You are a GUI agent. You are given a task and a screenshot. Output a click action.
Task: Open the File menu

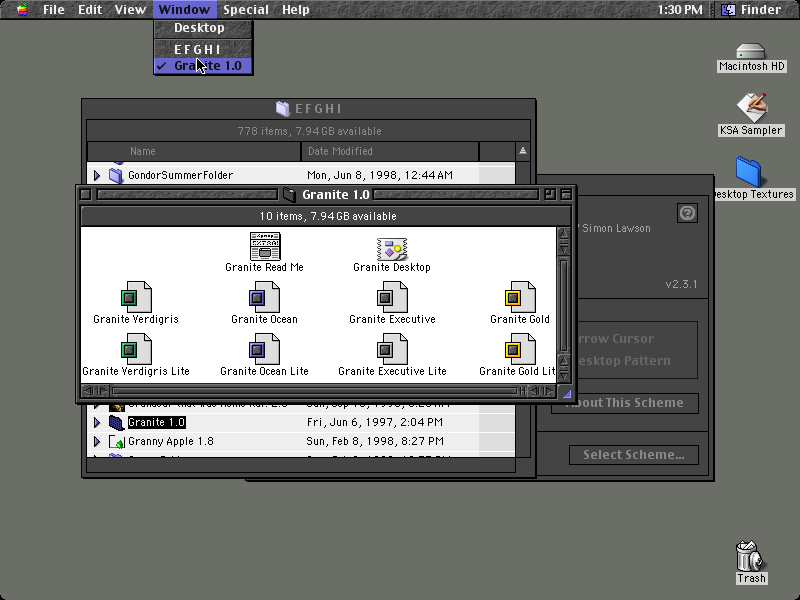[x=54, y=9]
